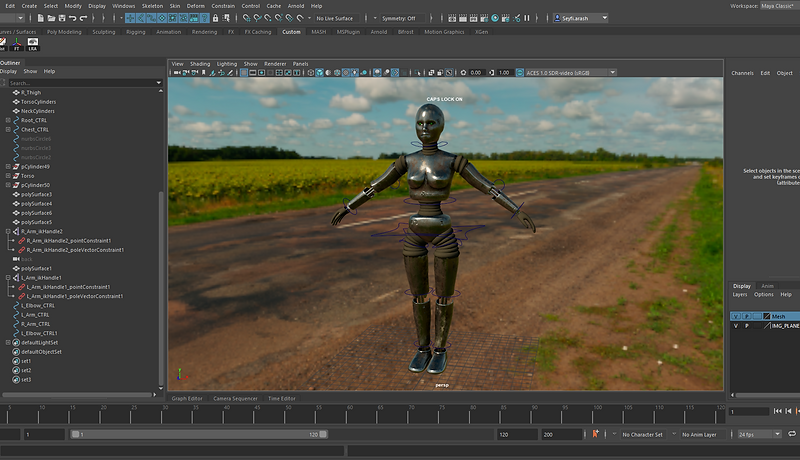Open the Deform menu
Viewport: 800px width, 460px height.
[x=195, y=6]
